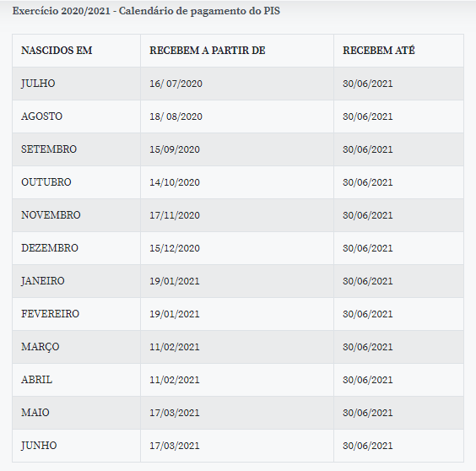Click 17/03/2021 in the MAIO row
Image resolution: width=476 pixels, height=471 pixels.
coord(175,413)
